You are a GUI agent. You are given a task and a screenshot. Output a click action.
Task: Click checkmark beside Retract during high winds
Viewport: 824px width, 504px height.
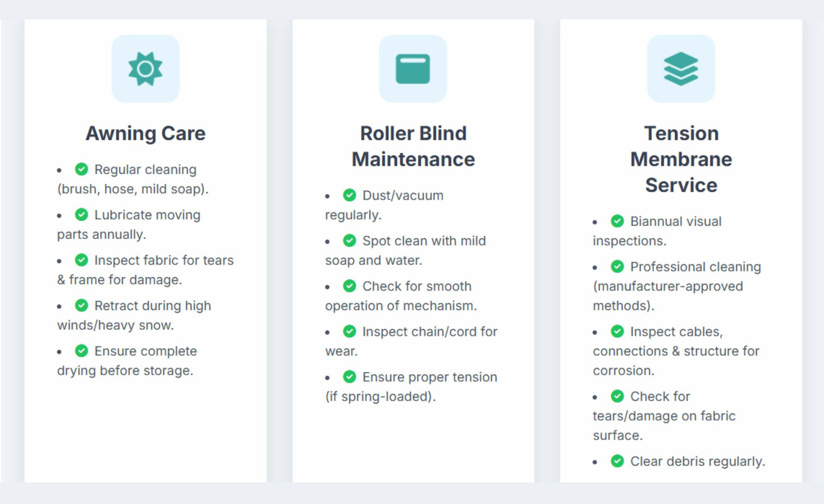(x=81, y=306)
